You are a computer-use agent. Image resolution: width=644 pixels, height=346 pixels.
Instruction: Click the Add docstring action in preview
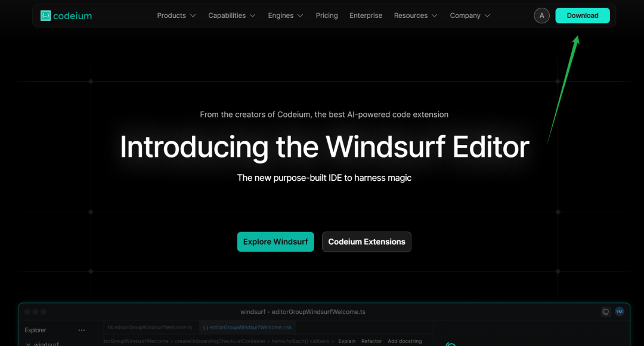tap(404, 341)
